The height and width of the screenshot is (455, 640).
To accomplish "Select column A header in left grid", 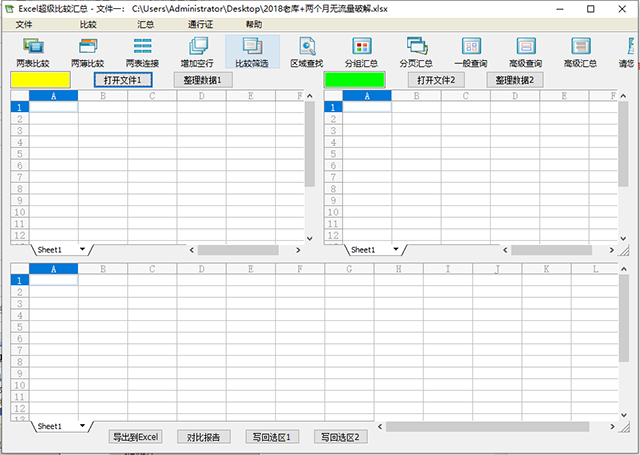I will click(x=53, y=96).
